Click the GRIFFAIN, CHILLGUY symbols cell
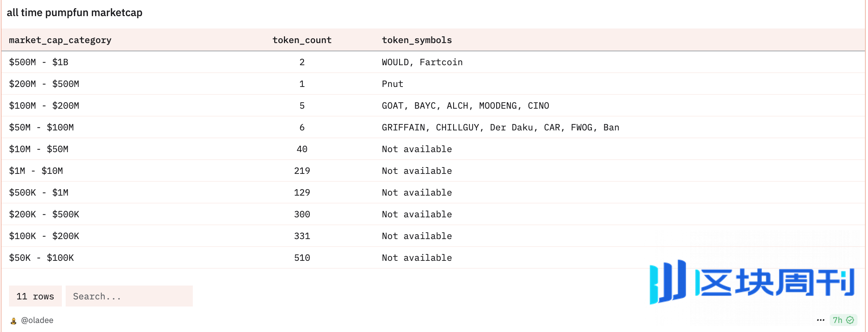Viewport: 868px width, 332px height. (x=500, y=127)
